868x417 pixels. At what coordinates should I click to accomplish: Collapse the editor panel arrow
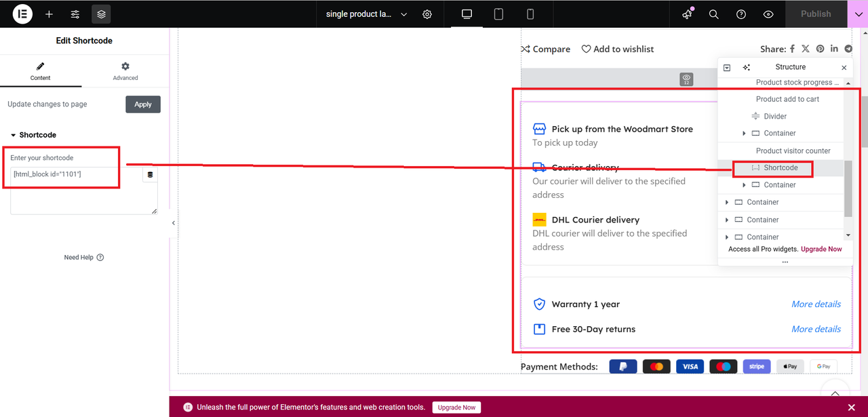[174, 223]
